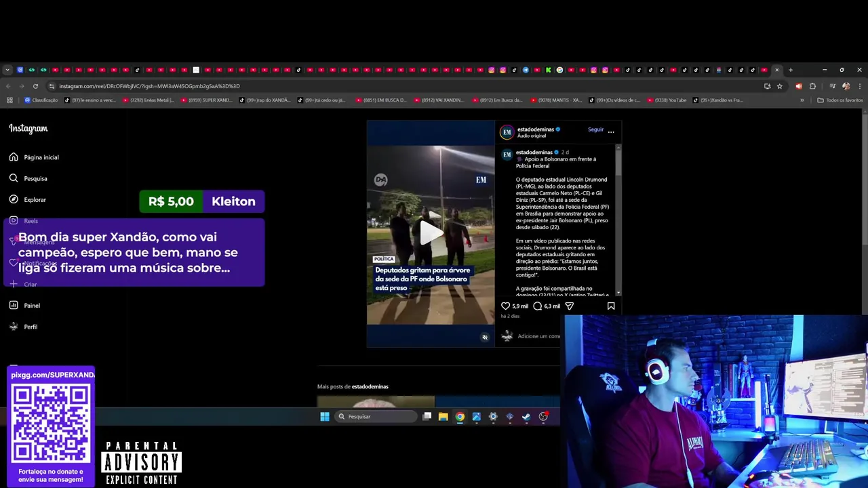Image resolution: width=868 pixels, height=488 pixels.
Task: Open Chrome apps grid in bookmarks bar
Action: (9, 100)
